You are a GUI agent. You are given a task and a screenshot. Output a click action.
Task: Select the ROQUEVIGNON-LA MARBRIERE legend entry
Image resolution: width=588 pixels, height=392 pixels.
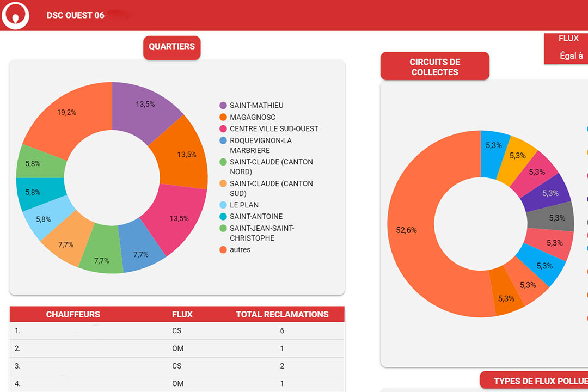click(260, 145)
